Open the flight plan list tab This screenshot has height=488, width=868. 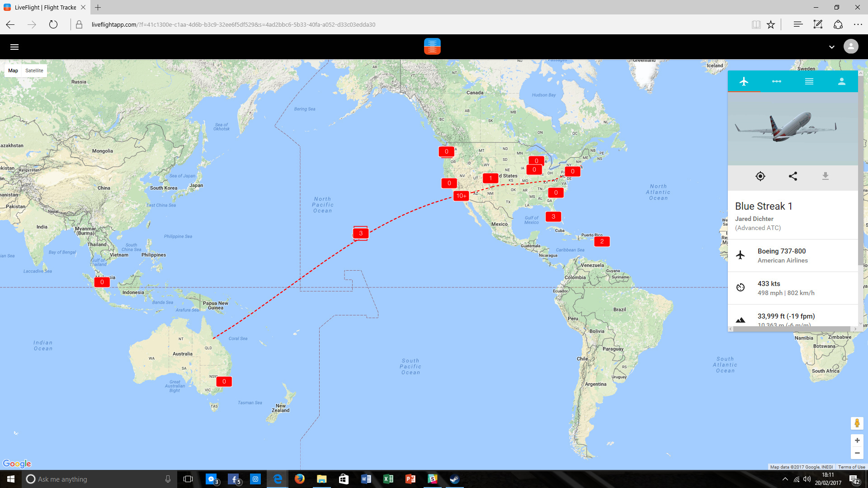click(x=809, y=81)
